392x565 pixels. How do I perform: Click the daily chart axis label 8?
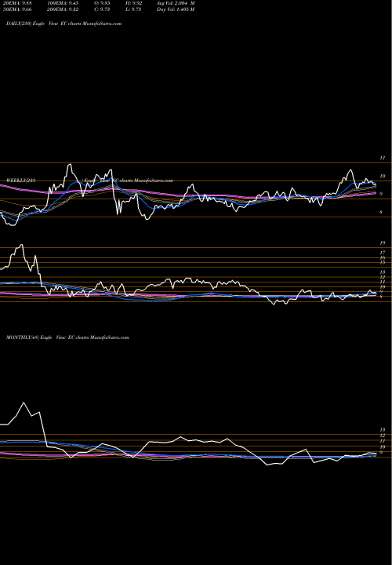coord(381,212)
